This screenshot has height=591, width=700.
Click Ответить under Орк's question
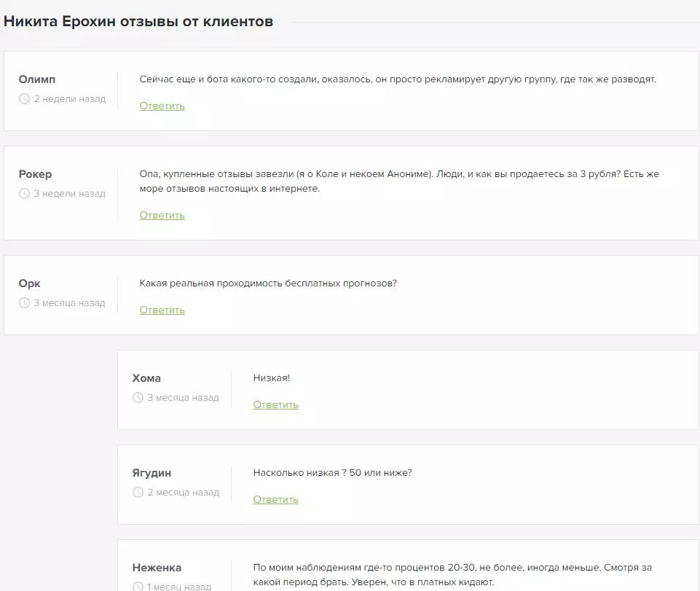pyautogui.click(x=162, y=310)
